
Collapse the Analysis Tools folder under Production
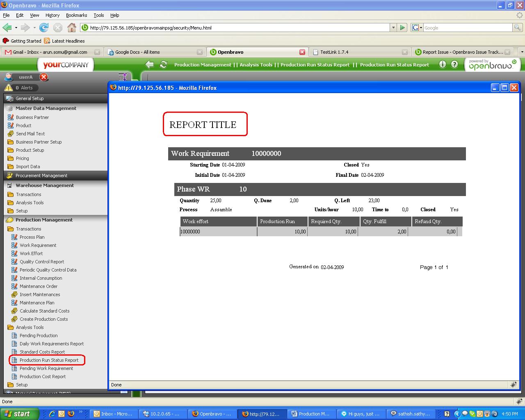tap(30, 327)
